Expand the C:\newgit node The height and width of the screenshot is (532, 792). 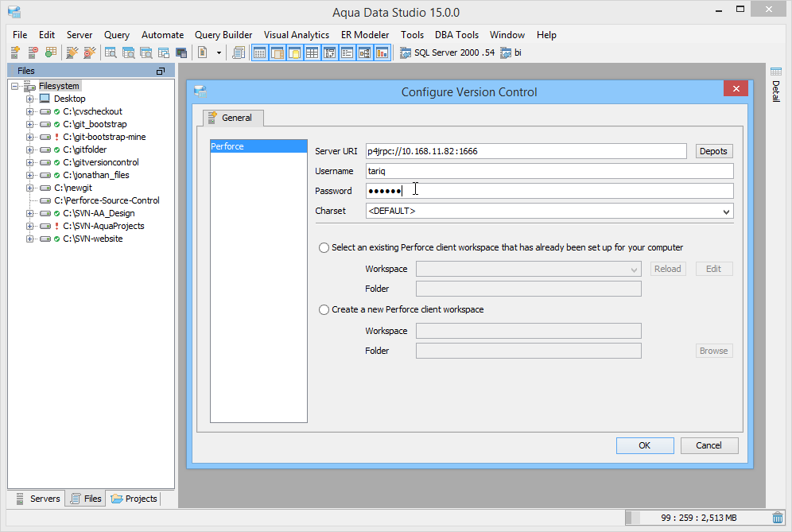(x=29, y=188)
